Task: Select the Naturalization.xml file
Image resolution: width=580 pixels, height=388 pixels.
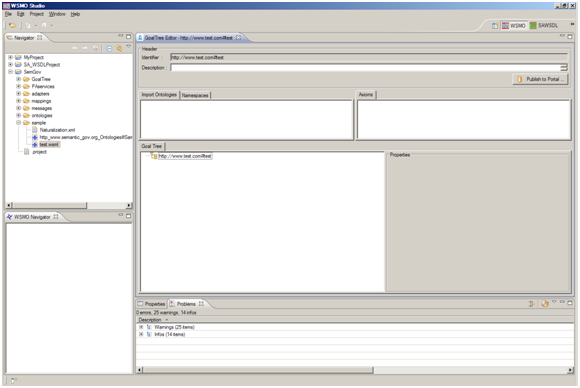Action: pos(57,130)
